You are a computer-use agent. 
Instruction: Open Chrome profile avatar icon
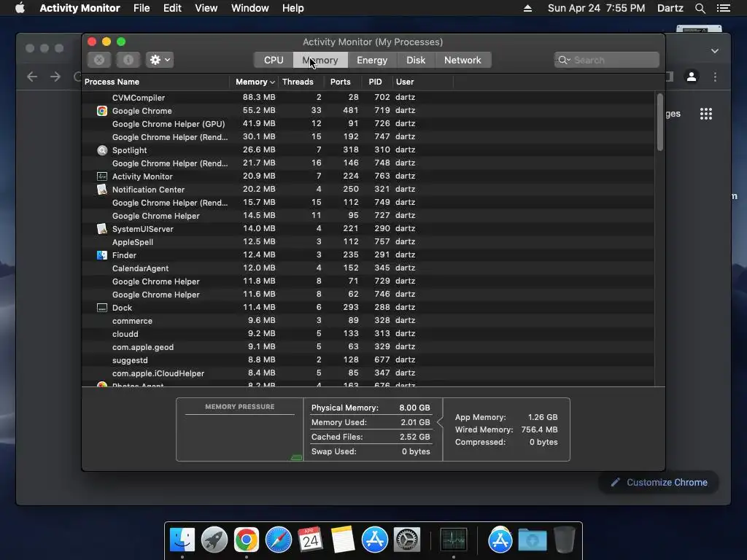pyautogui.click(x=692, y=77)
